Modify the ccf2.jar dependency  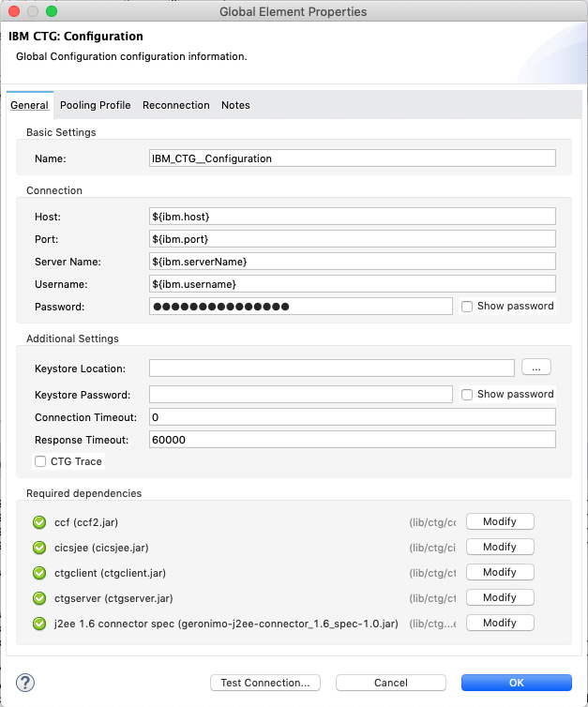point(499,521)
